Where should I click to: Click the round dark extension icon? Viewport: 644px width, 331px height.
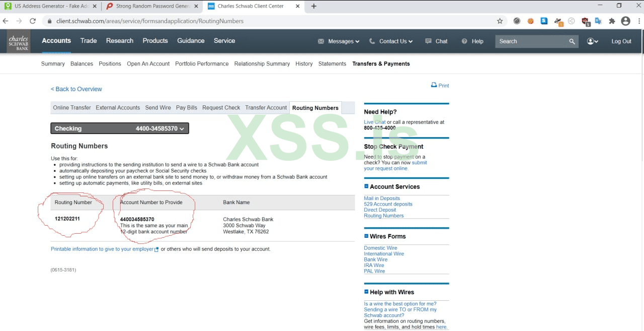[517, 21]
